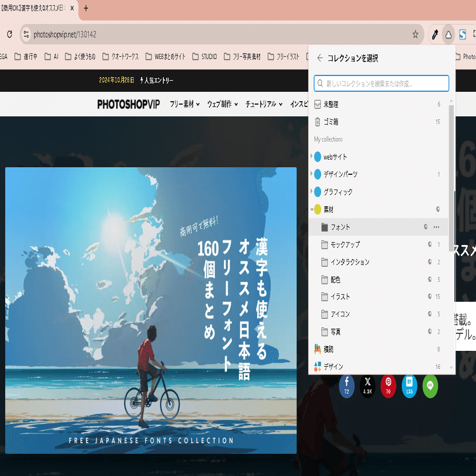This screenshot has width=476, height=476.
Task: Open the STUDIO bookmark folder
Action: tap(205, 57)
